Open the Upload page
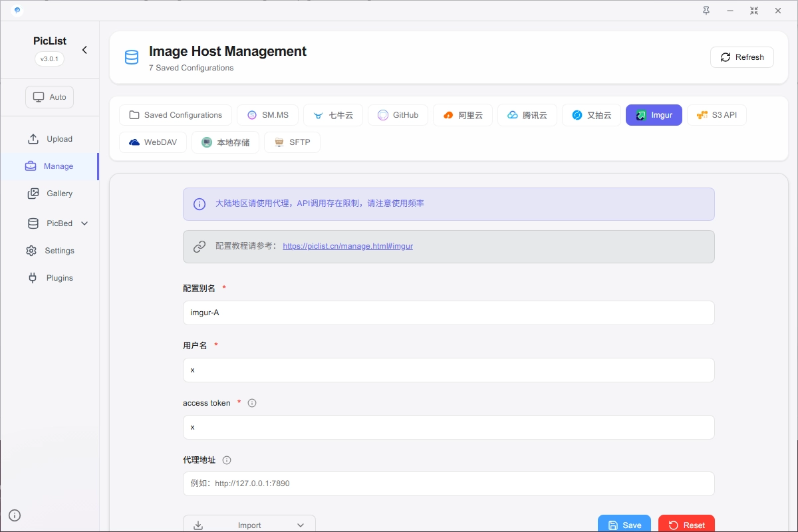 tap(50, 139)
